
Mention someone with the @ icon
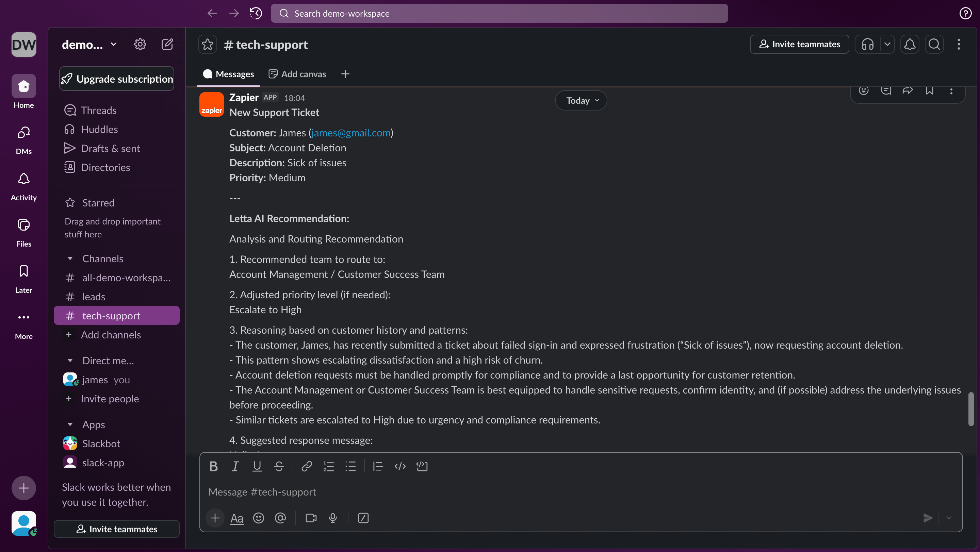[280, 518]
